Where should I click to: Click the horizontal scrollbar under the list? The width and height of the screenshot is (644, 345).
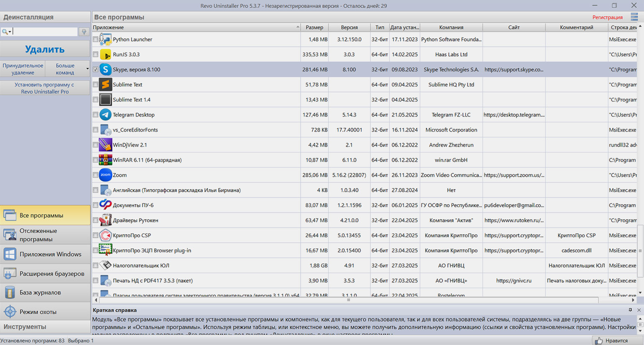point(348,300)
